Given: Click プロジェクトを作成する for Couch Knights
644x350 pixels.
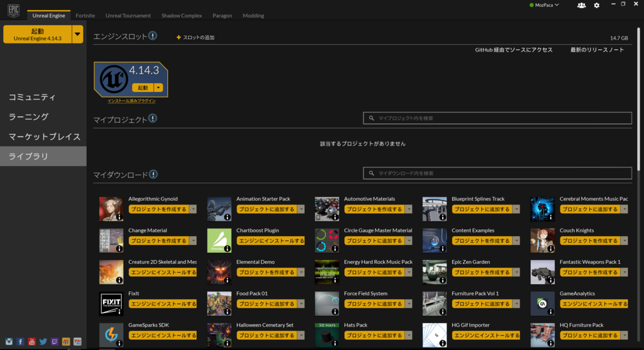Looking at the screenshot, I should pyautogui.click(x=590, y=241).
